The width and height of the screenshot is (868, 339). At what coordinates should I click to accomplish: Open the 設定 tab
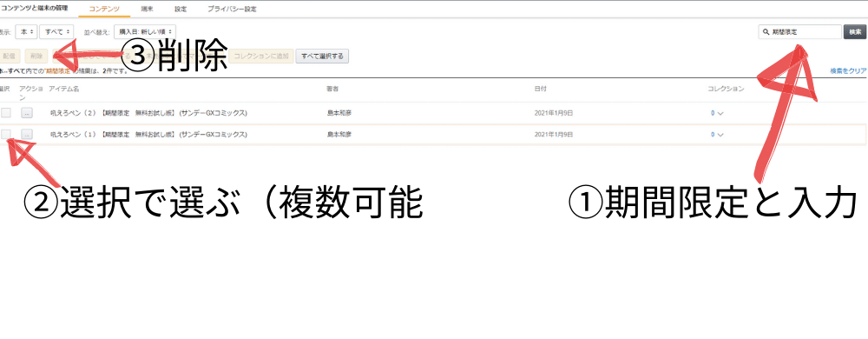click(181, 10)
